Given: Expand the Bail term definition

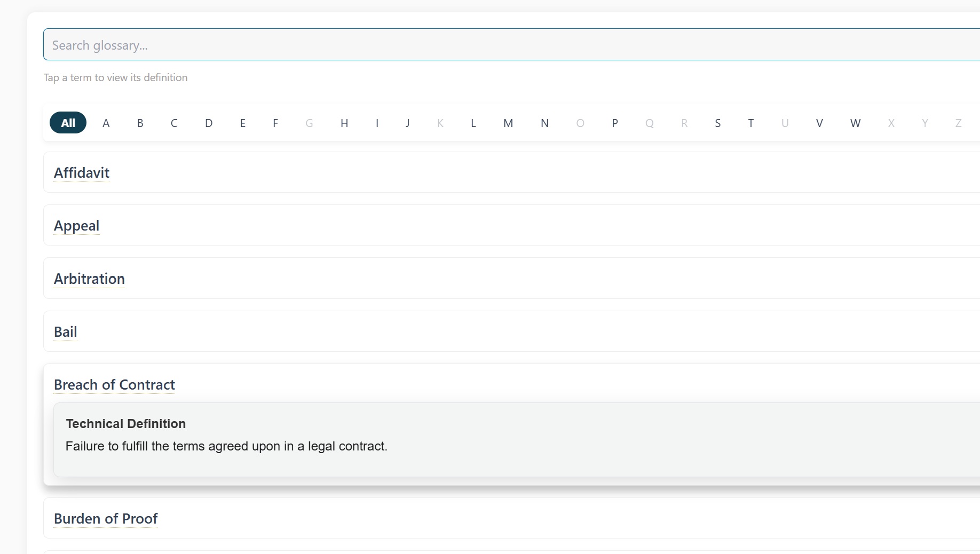Looking at the screenshot, I should tap(65, 331).
